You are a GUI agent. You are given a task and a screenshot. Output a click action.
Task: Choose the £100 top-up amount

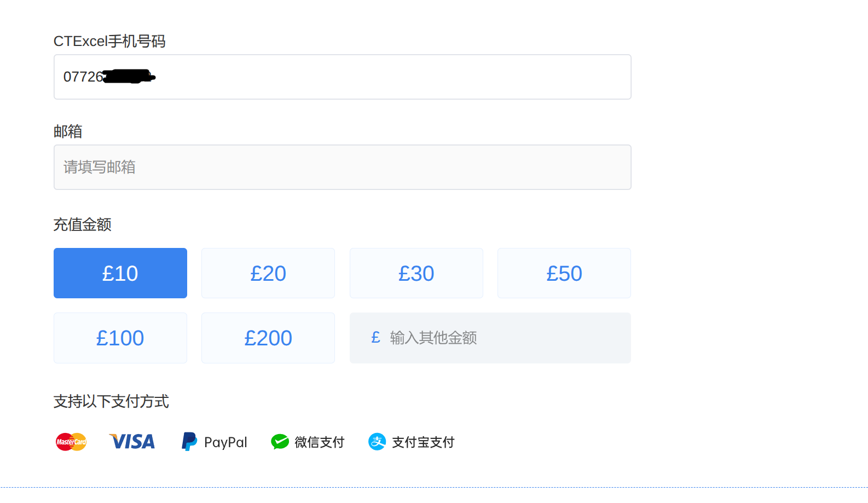click(120, 338)
